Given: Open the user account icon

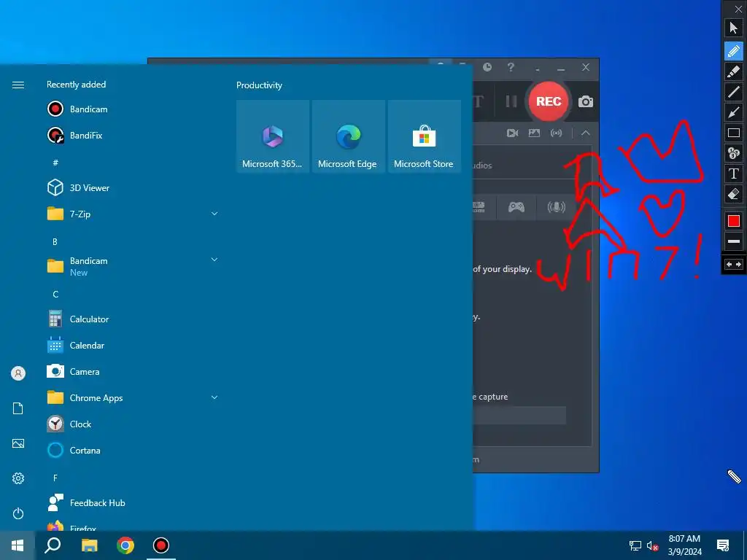Looking at the screenshot, I should pyautogui.click(x=18, y=373).
